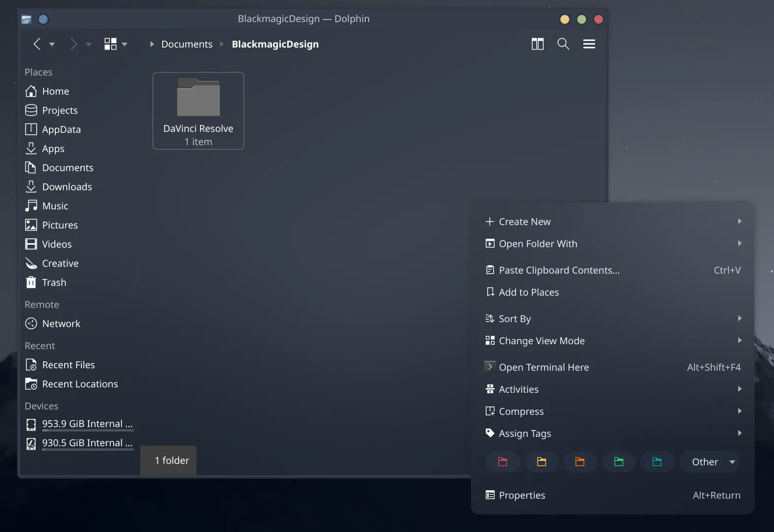This screenshot has width=774, height=532.
Task: Open forward history dropdown arrow
Action: pos(89,44)
